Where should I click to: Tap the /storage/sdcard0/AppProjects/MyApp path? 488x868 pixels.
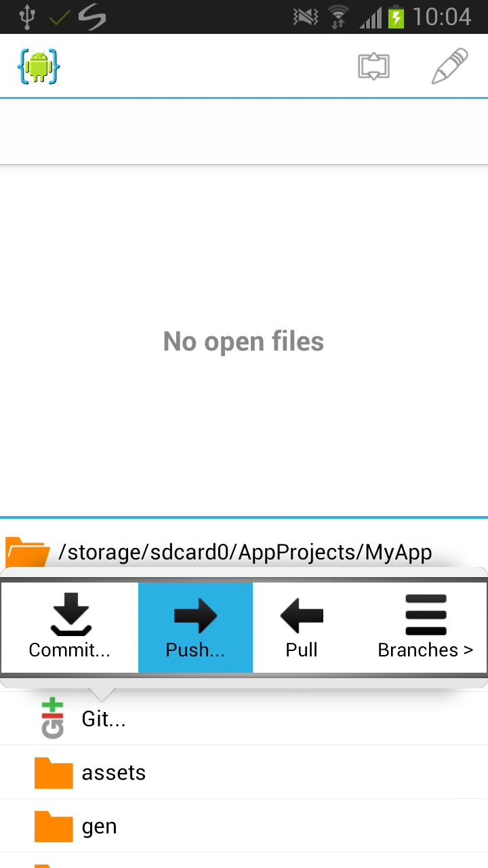click(245, 552)
